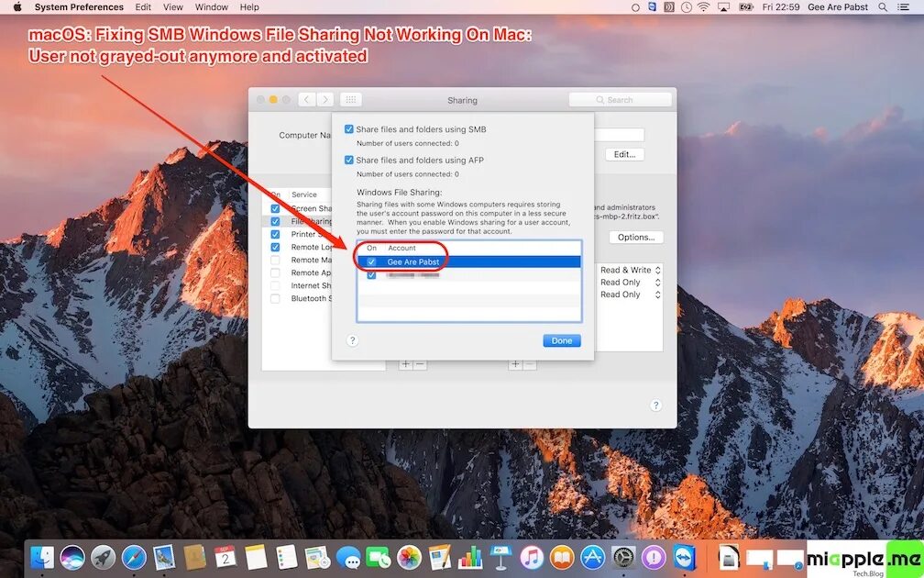Open Messages from the Dock
This screenshot has height=578, width=924.
point(347,558)
